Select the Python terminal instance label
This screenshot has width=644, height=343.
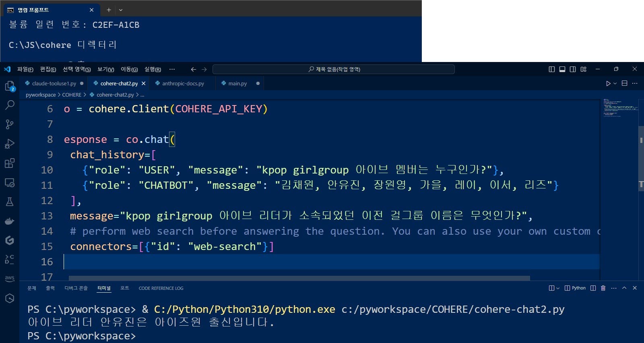575,288
